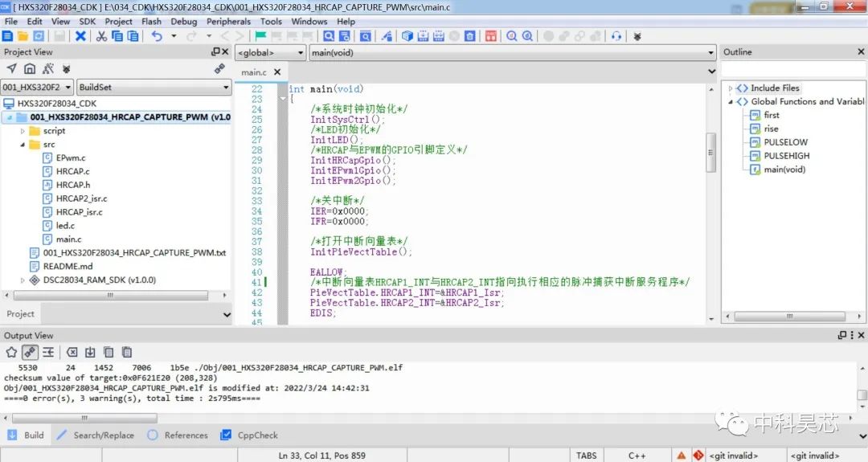The height and width of the screenshot is (462, 868).
Task: Close the Outline panel
Action: [861, 51]
